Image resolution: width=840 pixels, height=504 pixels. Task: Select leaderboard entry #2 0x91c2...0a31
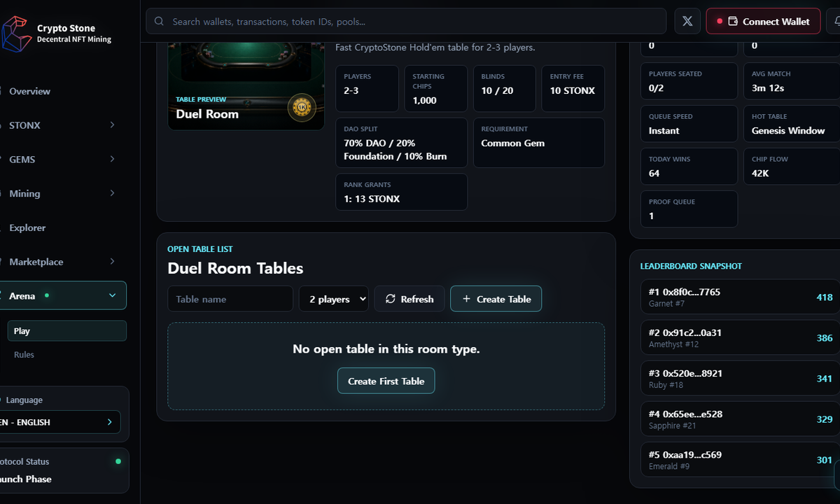coord(740,338)
